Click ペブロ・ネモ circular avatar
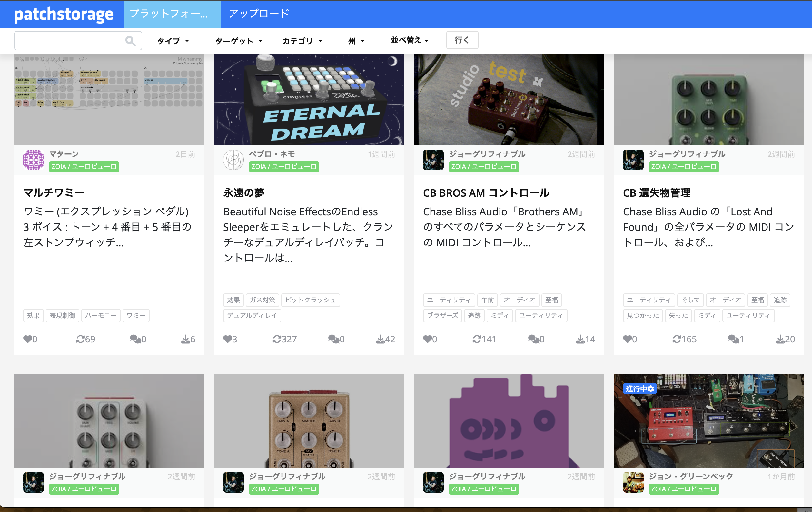812x512 pixels. tap(233, 160)
